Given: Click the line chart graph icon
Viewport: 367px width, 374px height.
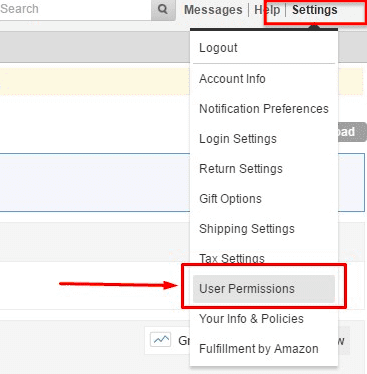Looking at the screenshot, I should click(x=161, y=340).
